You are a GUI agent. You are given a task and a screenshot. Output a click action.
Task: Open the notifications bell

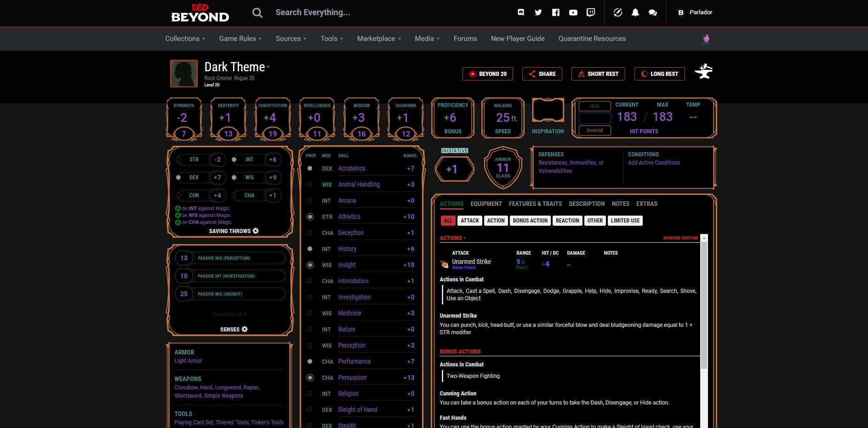click(635, 12)
